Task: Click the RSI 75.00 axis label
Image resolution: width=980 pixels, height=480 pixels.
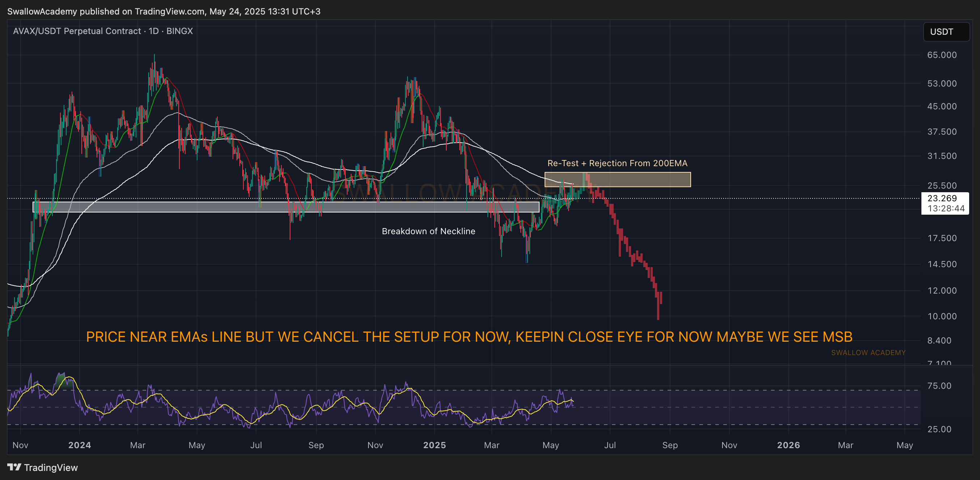Action: [939, 386]
